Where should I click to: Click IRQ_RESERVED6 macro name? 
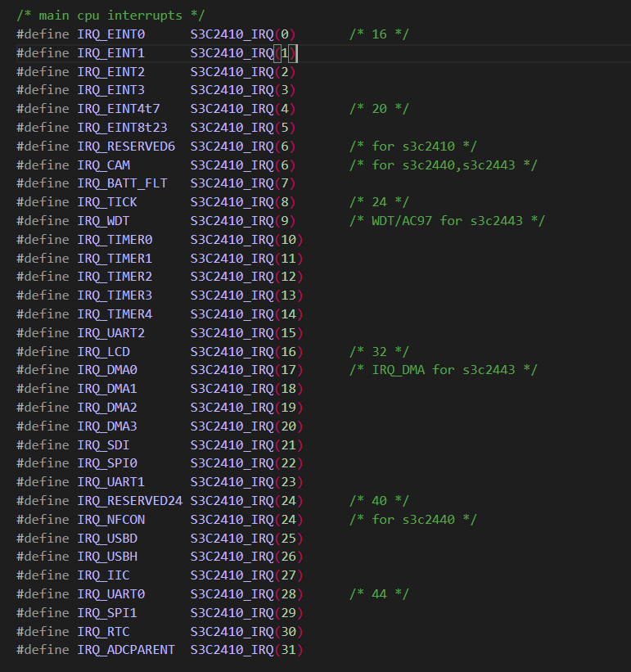tap(126, 147)
